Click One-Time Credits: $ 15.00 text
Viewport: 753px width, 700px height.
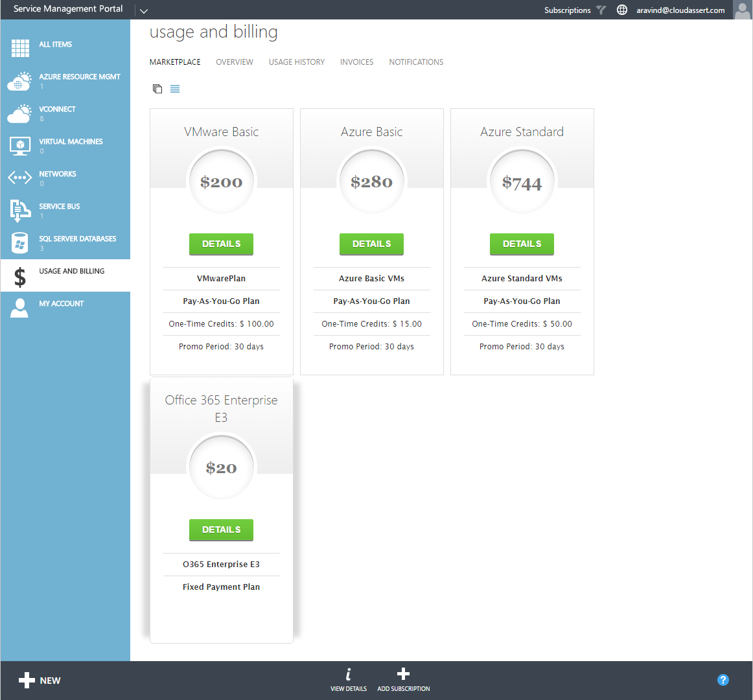[372, 324]
